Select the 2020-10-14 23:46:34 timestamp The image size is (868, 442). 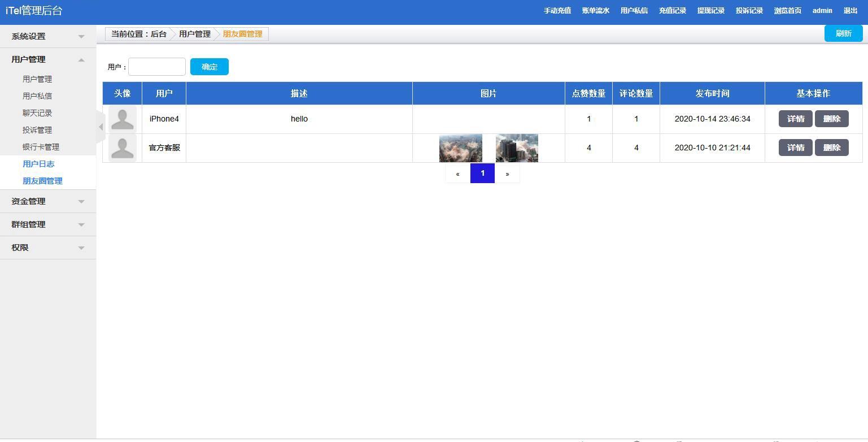point(712,119)
